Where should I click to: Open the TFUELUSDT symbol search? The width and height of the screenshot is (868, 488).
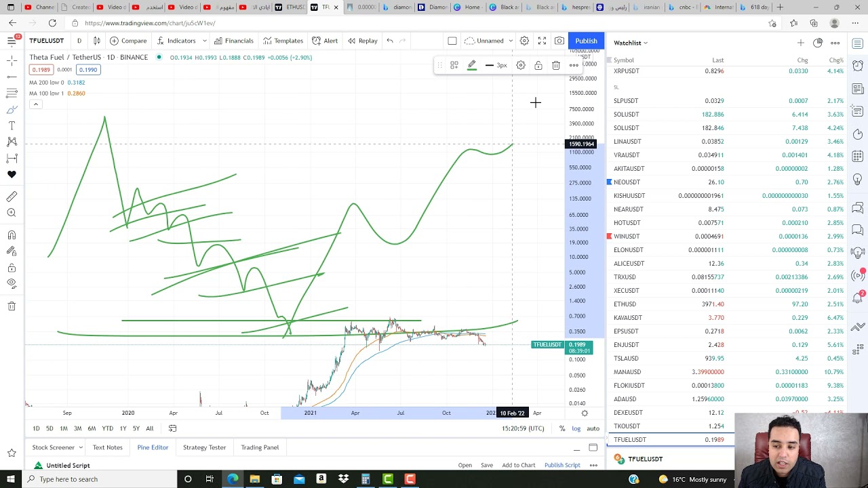[x=46, y=41]
